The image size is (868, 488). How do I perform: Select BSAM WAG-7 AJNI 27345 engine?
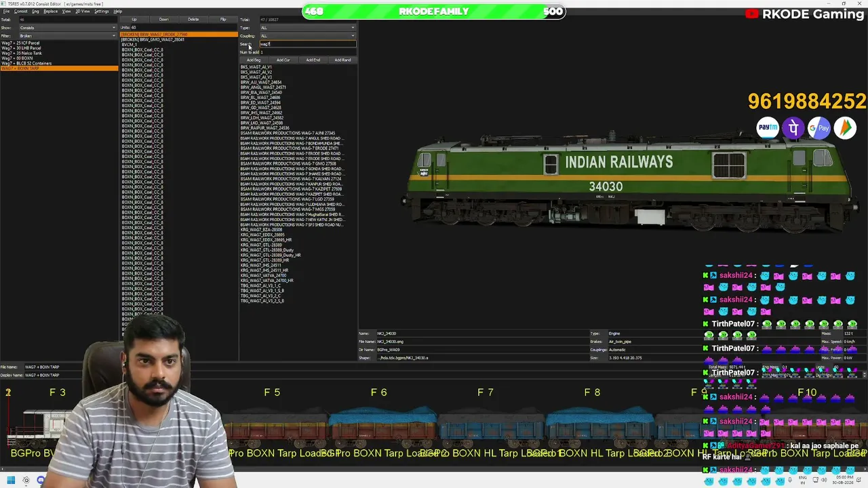pyautogui.click(x=288, y=134)
